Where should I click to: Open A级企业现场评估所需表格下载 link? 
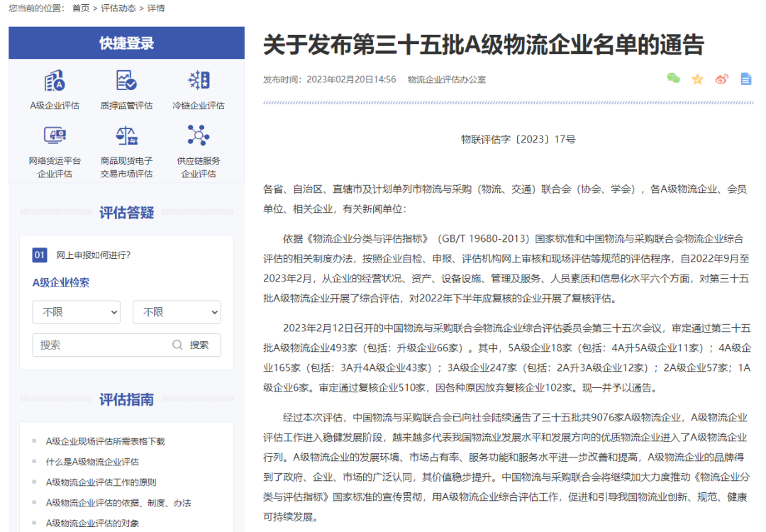tap(106, 441)
